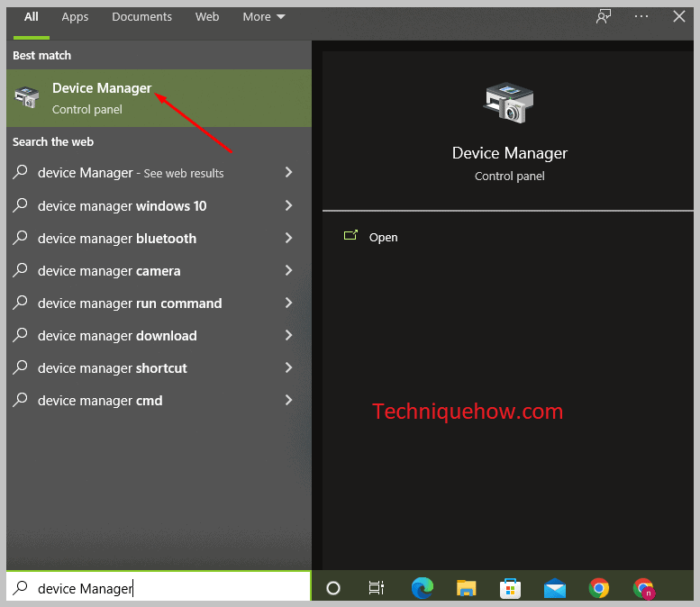700x607 pixels.
Task: Select 'device manager run command' suggestion
Action: (x=159, y=303)
